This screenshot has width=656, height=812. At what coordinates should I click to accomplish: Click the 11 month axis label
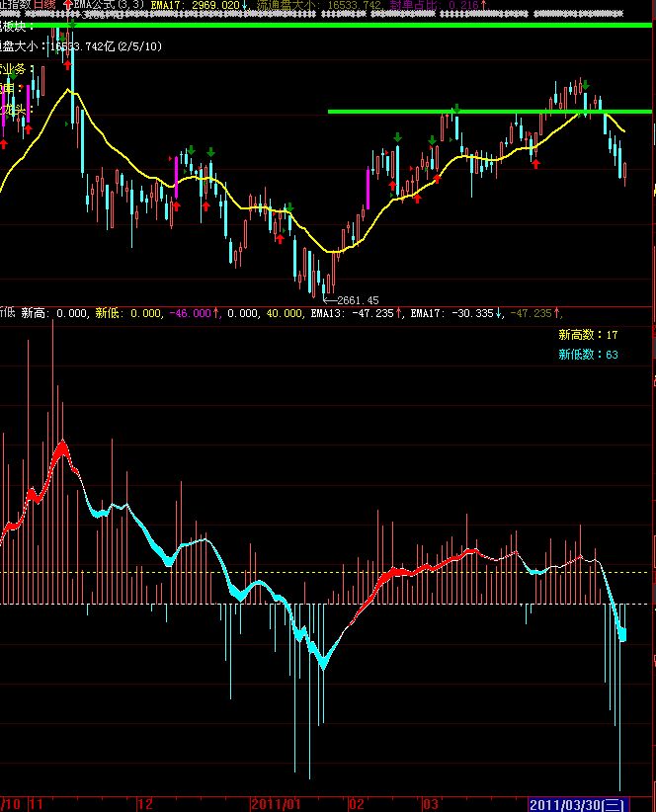[36, 805]
